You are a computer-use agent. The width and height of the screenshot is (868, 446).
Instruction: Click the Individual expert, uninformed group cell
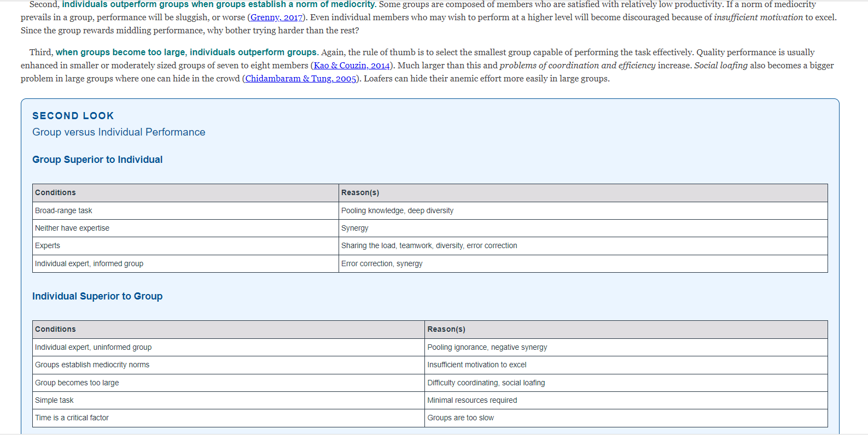pyautogui.click(x=229, y=348)
